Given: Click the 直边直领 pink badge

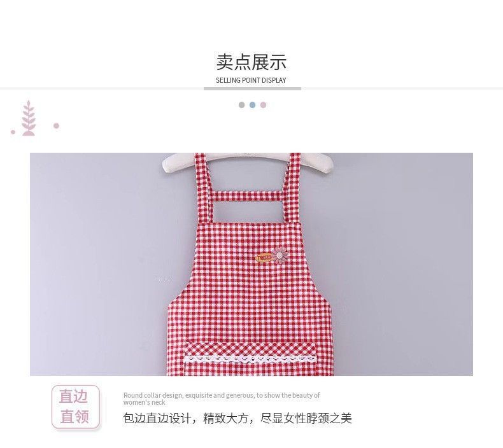Looking at the screenshot, I should [x=75, y=407].
